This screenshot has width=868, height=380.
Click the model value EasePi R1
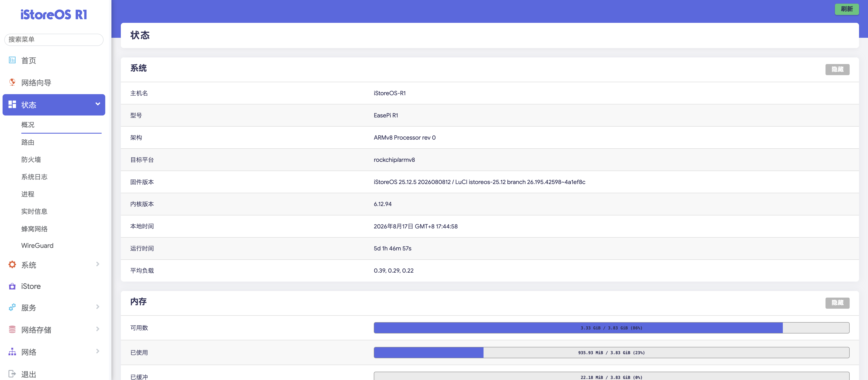386,115
